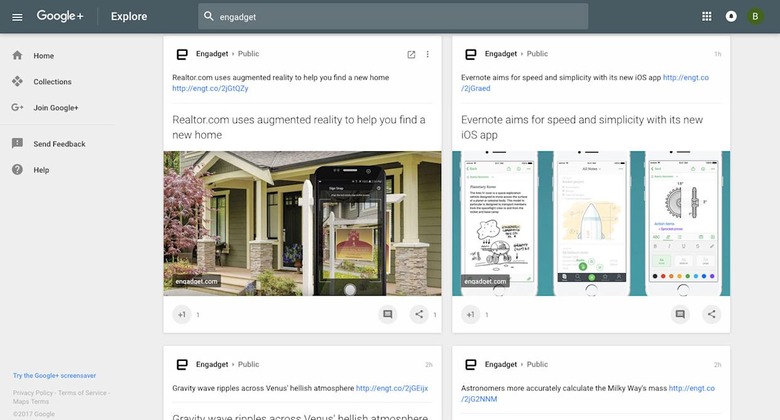Viewport: 780px width, 420px height.
Task: Click +1 on the Realtor.com post
Action: (182, 314)
